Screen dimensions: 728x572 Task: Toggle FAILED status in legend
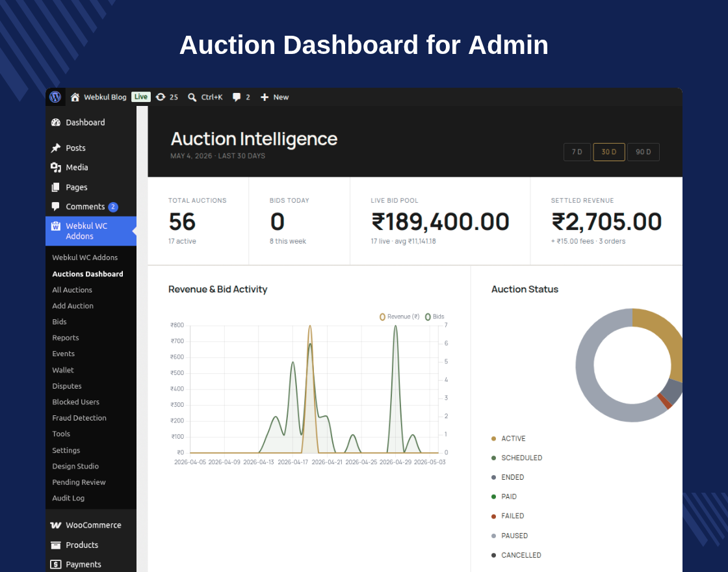(x=508, y=516)
